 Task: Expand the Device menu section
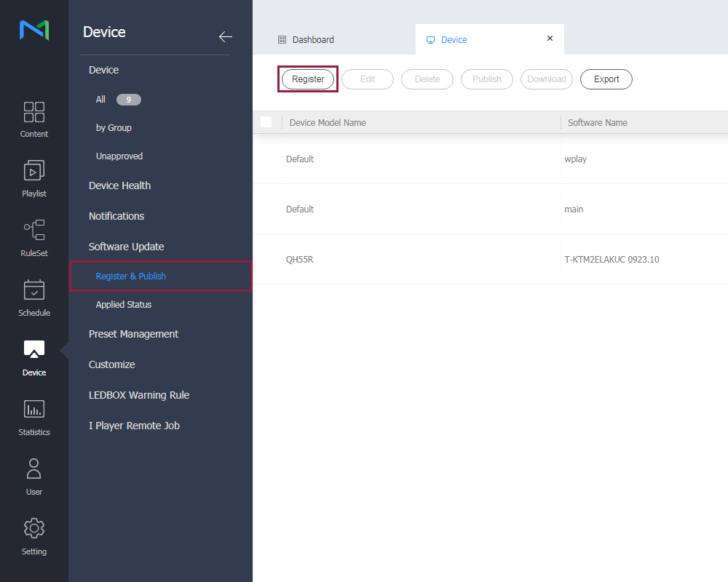[103, 70]
